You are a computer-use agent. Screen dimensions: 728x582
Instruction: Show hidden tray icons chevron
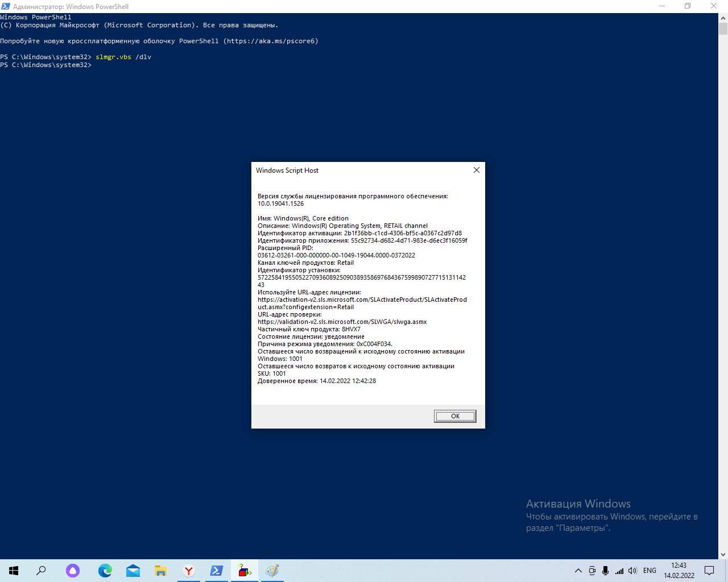[x=578, y=571]
